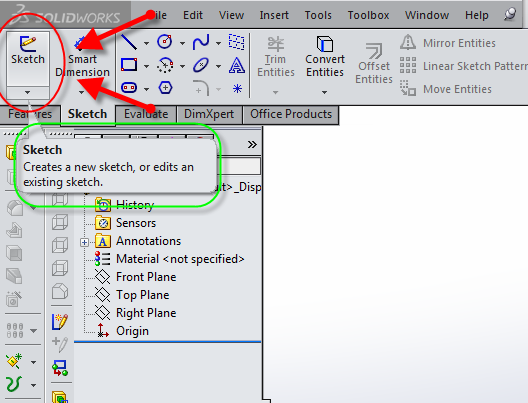Expand the Annotations tree node
This screenshot has height=403, width=528.
tap(85, 242)
